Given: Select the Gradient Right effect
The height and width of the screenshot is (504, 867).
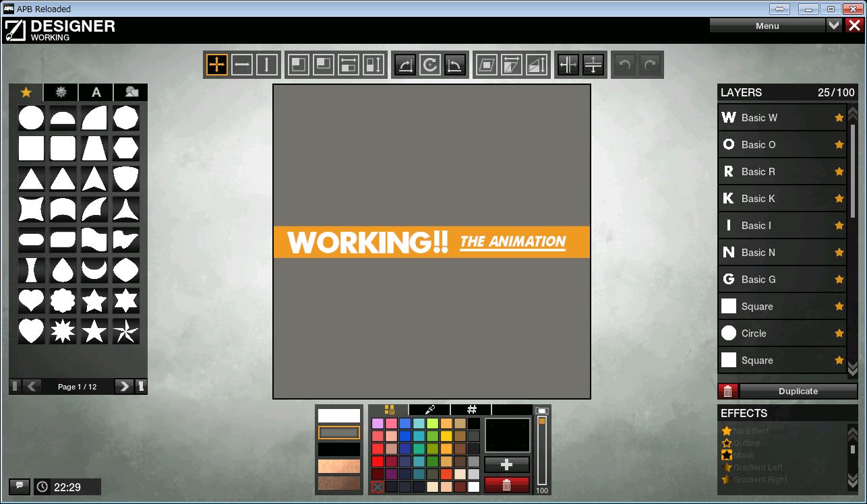Looking at the screenshot, I should click(754, 480).
